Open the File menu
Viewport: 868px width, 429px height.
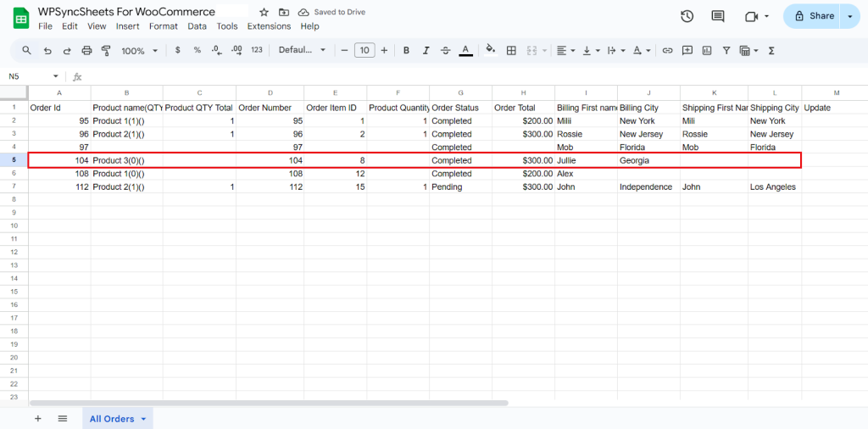pyautogui.click(x=45, y=26)
